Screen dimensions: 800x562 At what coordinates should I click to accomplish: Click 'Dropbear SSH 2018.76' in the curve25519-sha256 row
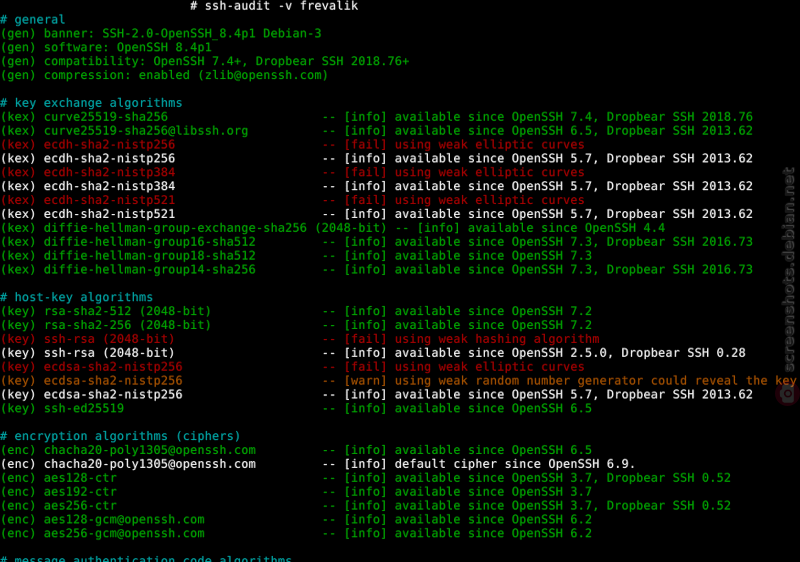point(680,117)
